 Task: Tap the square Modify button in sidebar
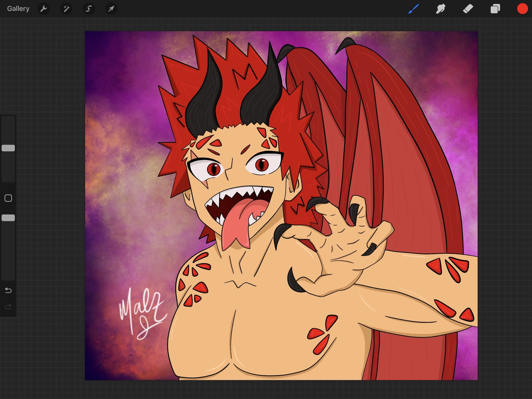tap(8, 198)
